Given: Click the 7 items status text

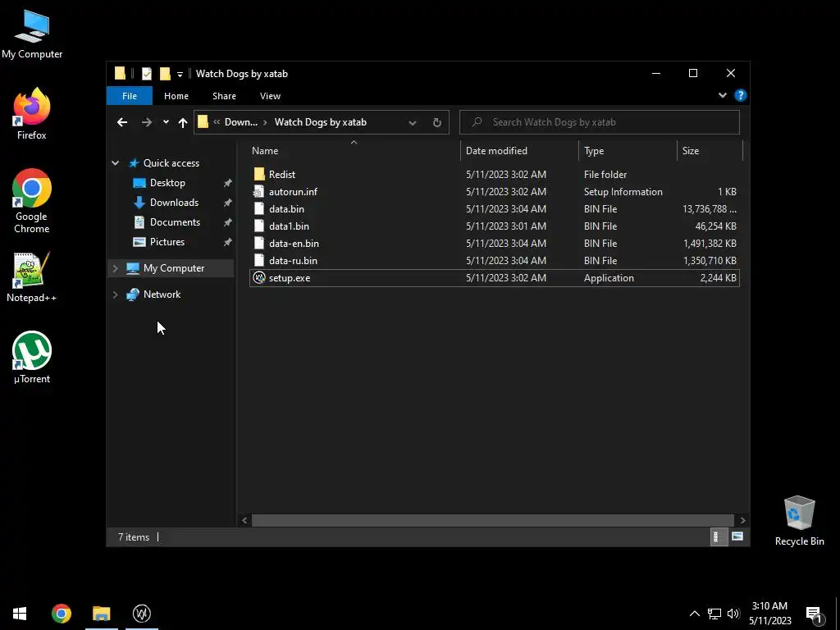Looking at the screenshot, I should pos(134,536).
